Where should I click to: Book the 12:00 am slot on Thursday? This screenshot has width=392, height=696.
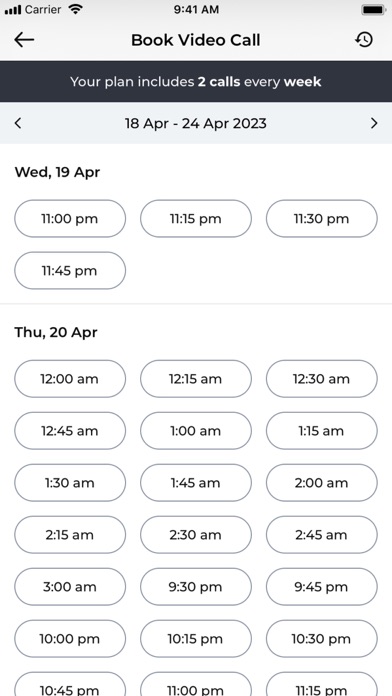pyautogui.click(x=70, y=379)
